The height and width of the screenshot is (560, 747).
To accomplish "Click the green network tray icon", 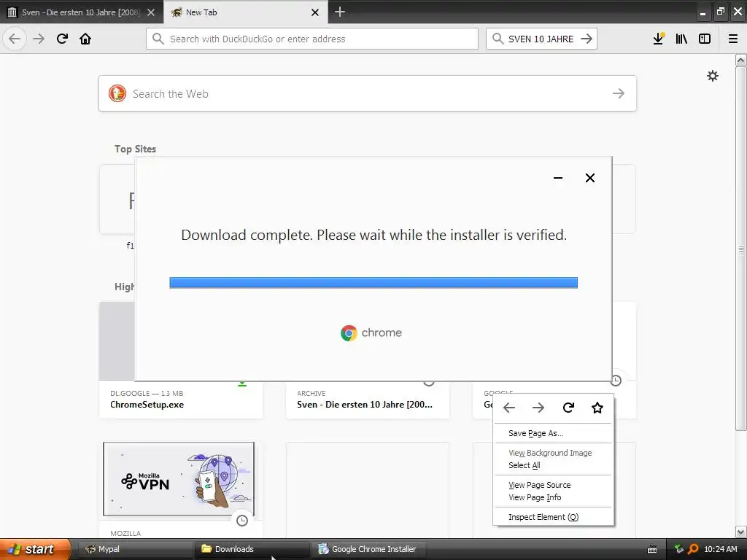I will coord(679,548).
